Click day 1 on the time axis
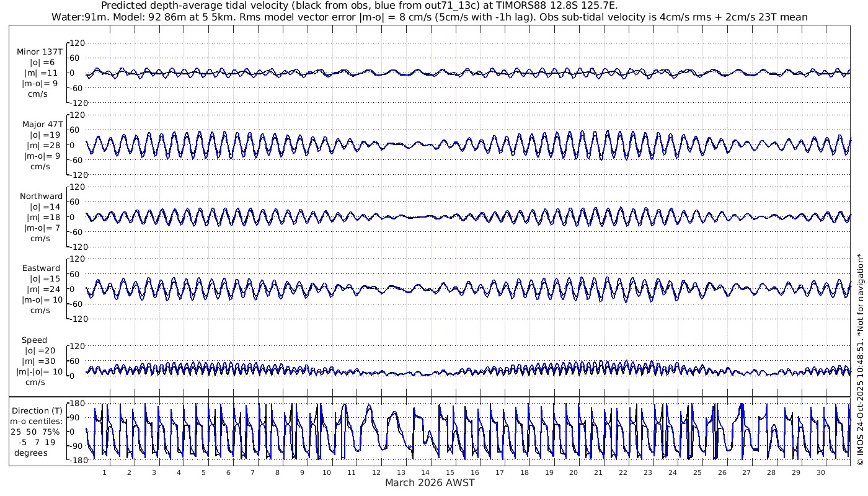Screen dimensions: 868x496 [x=104, y=472]
